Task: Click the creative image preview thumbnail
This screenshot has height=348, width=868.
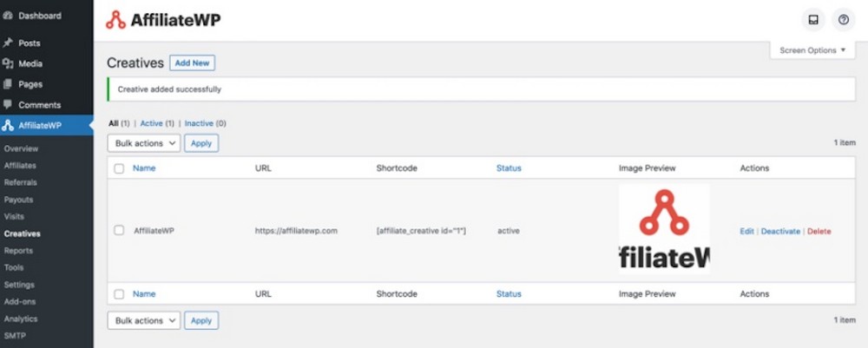Action: [664, 229]
